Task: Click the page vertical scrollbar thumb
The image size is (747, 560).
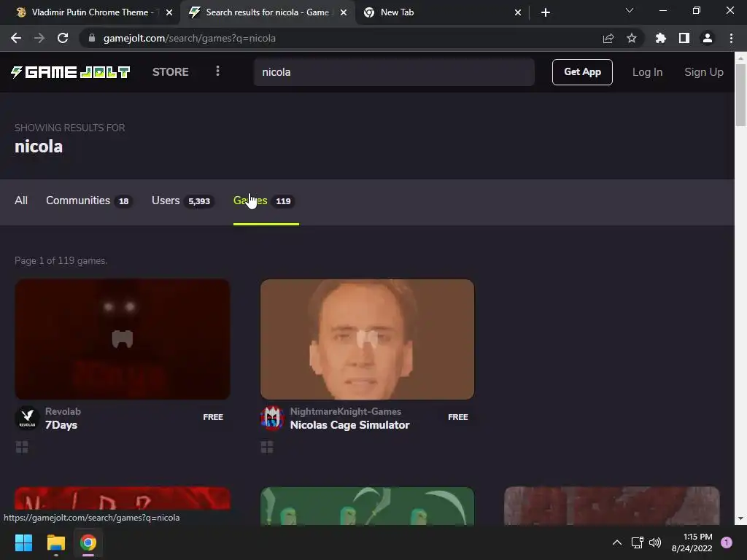Action: pyautogui.click(x=741, y=96)
